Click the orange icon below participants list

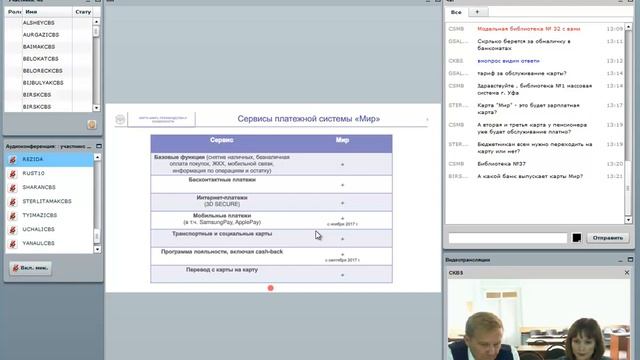tap(92, 124)
